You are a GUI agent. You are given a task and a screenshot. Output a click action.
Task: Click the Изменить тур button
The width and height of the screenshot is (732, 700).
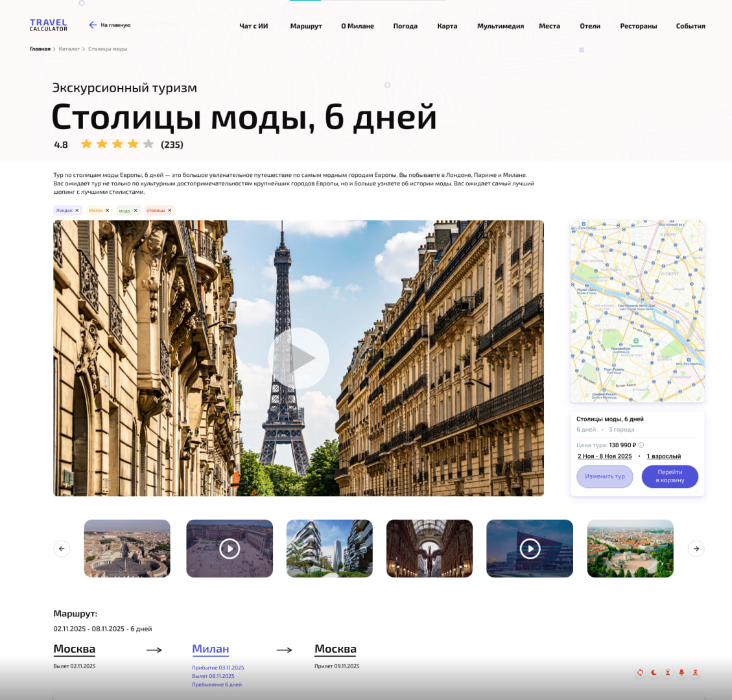(x=604, y=476)
